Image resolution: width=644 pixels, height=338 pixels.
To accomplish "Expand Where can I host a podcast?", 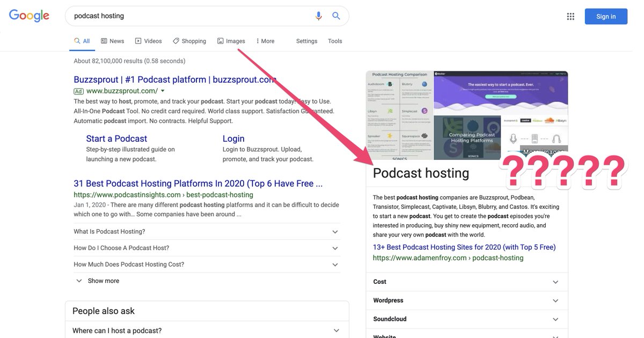I will [207, 330].
